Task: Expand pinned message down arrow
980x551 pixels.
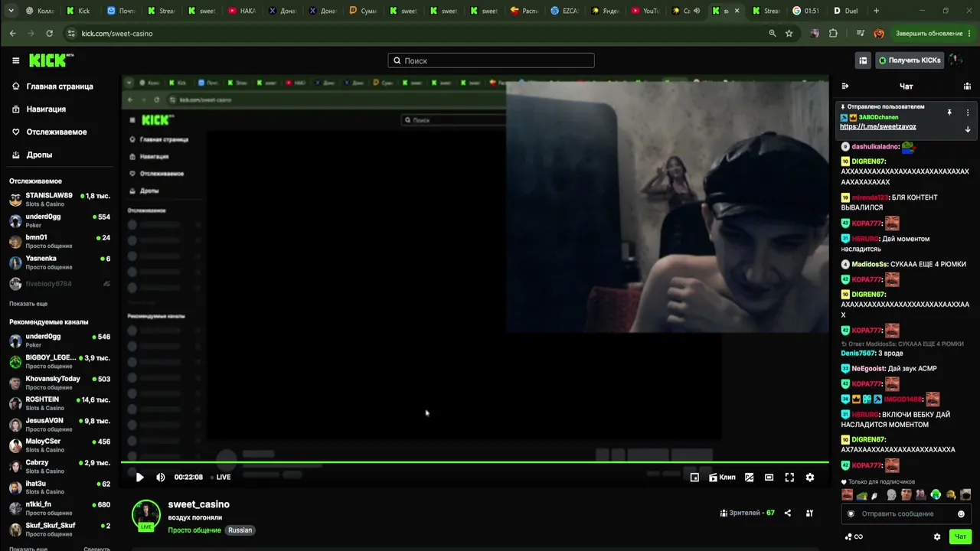Action: click(x=968, y=129)
